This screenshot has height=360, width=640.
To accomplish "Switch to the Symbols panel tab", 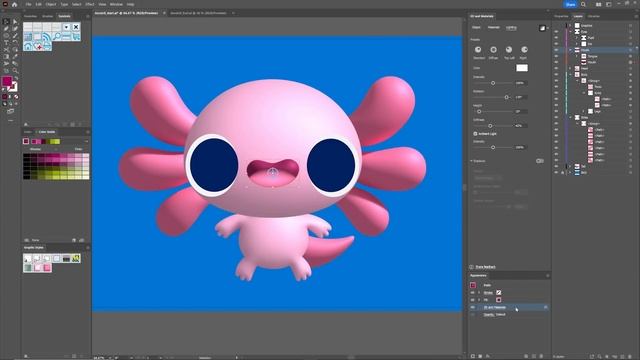I will tap(64, 16).
